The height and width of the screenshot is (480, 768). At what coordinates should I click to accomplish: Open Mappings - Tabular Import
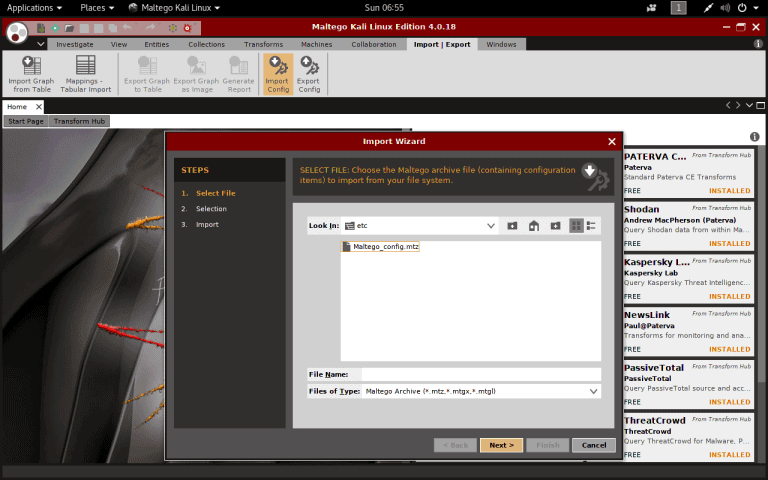pyautogui.click(x=86, y=74)
